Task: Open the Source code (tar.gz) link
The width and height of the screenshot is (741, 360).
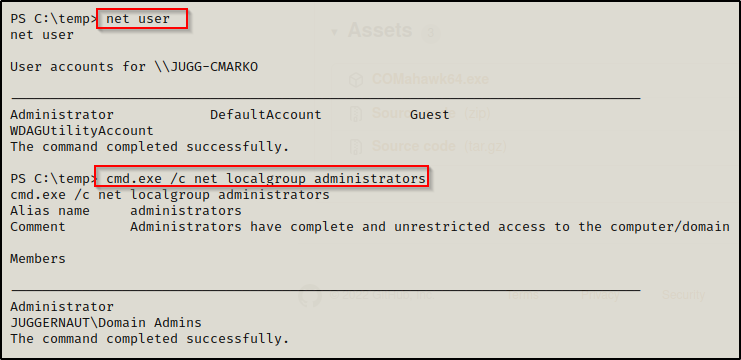Action: [439, 146]
